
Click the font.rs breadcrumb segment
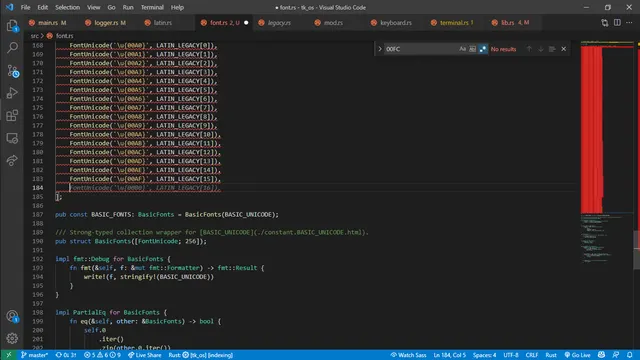(64, 36)
